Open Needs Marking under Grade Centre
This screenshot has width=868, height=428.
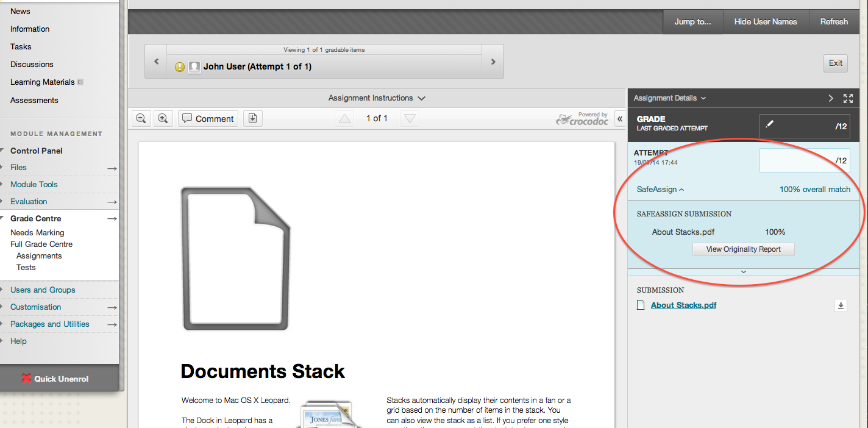37,232
